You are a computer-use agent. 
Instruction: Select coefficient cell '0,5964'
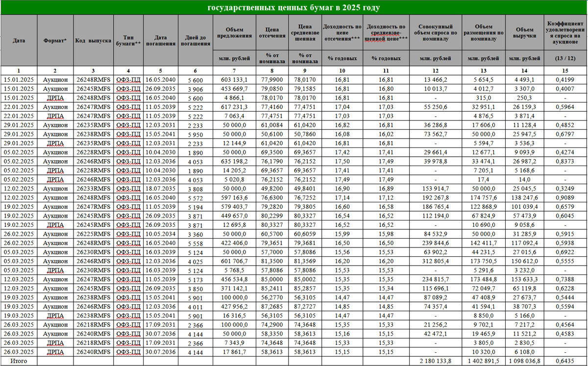tap(565, 106)
